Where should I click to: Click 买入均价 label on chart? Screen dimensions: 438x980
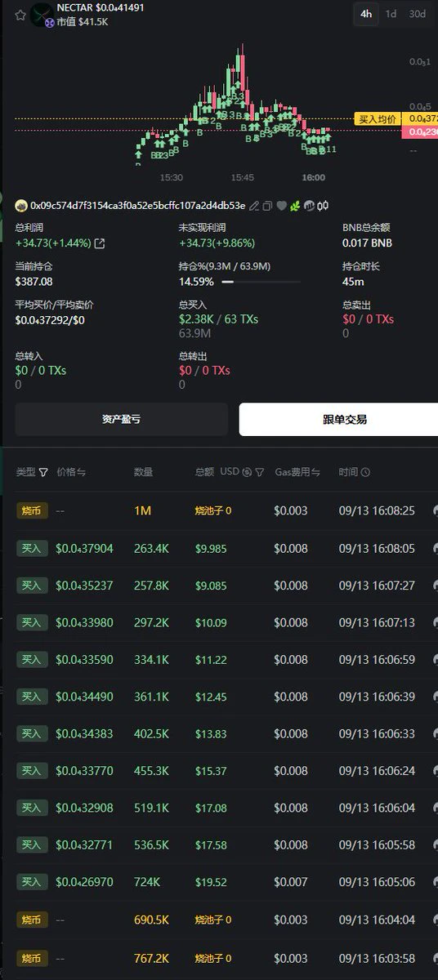click(378, 119)
